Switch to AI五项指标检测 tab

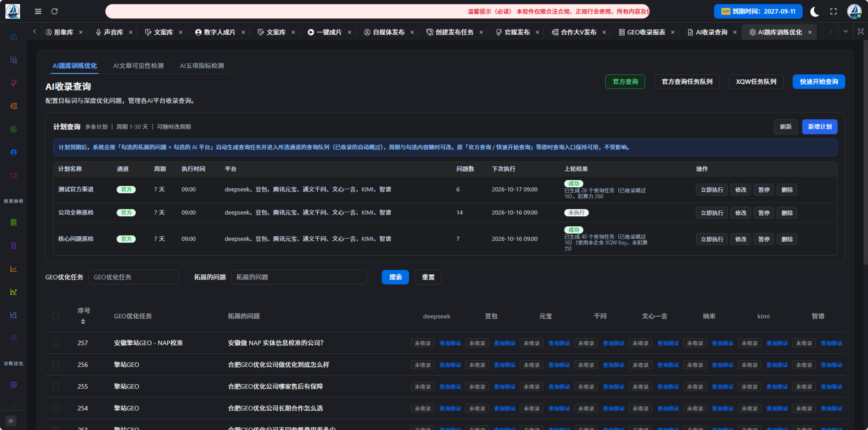[x=202, y=66]
